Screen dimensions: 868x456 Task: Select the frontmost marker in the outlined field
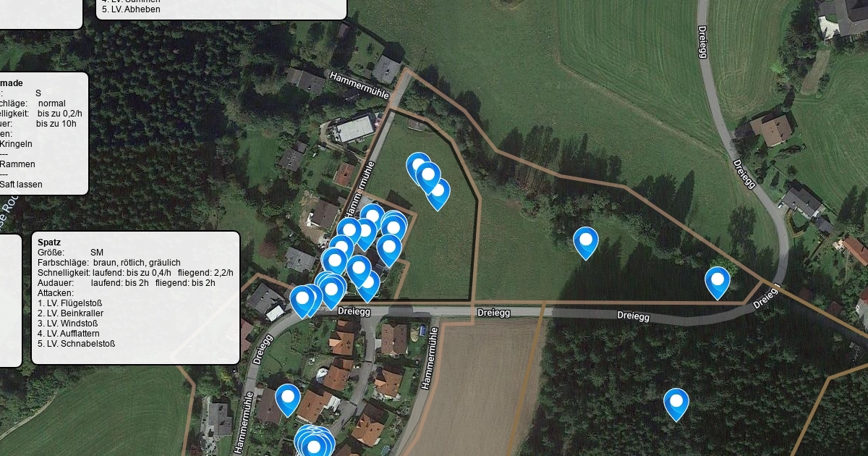428,178
